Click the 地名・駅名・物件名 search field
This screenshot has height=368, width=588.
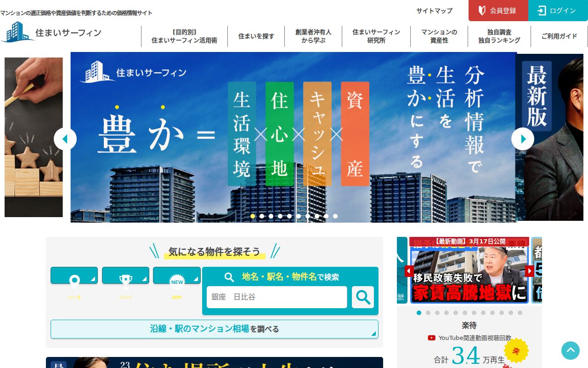(x=277, y=297)
